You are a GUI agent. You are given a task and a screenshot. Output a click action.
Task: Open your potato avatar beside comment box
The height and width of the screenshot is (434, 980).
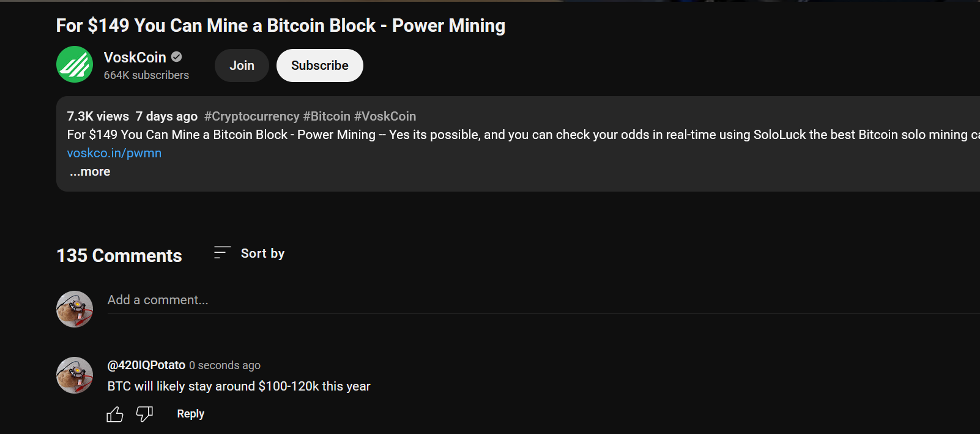pos(75,309)
